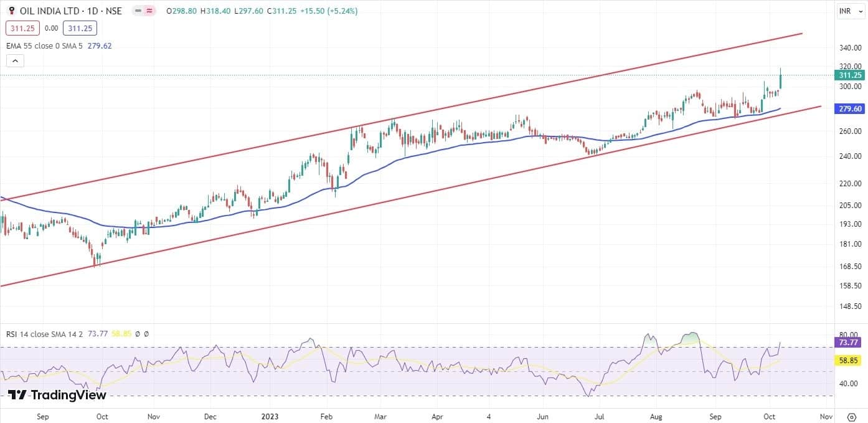Click the blue buy price 311.25 button
This screenshot has width=868, height=423.
tap(80, 28)
